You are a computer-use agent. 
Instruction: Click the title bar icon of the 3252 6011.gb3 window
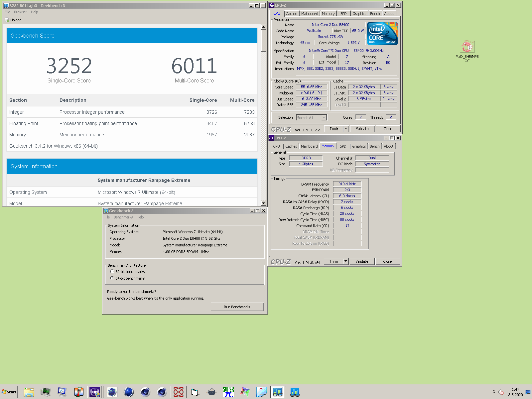pos(6,6)
